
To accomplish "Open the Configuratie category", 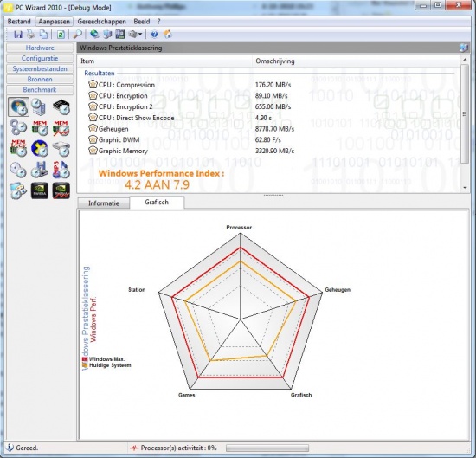I will [40, 58].
